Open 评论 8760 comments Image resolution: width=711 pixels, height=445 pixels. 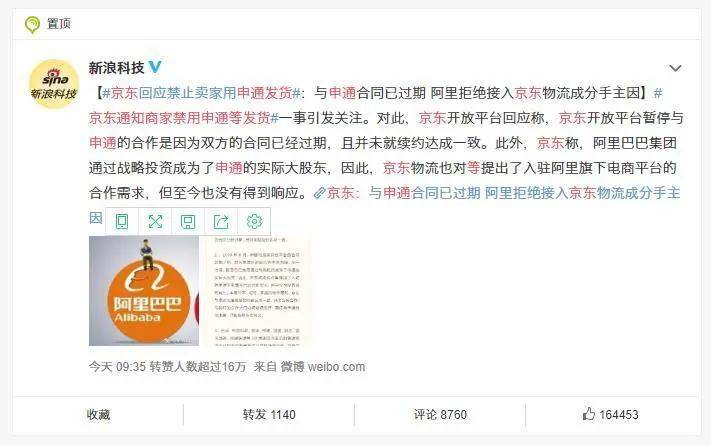click(440, 415)
